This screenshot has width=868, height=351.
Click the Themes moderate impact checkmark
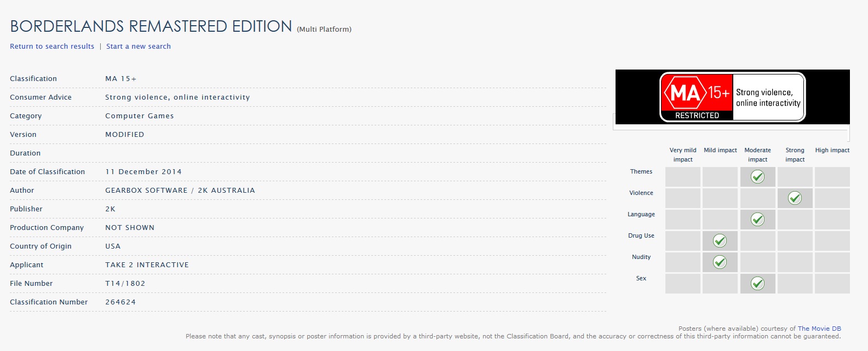(x=757, y=177)
